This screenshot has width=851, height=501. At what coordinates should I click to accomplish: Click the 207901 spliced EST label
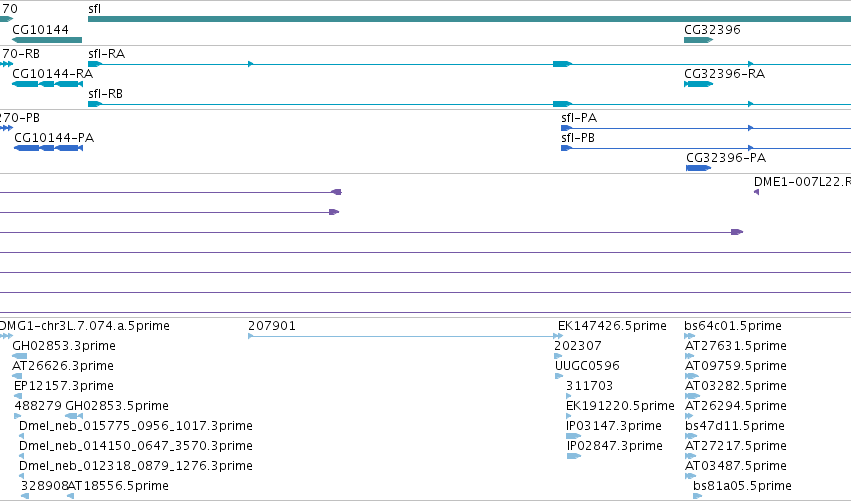(x=272, y=326)
